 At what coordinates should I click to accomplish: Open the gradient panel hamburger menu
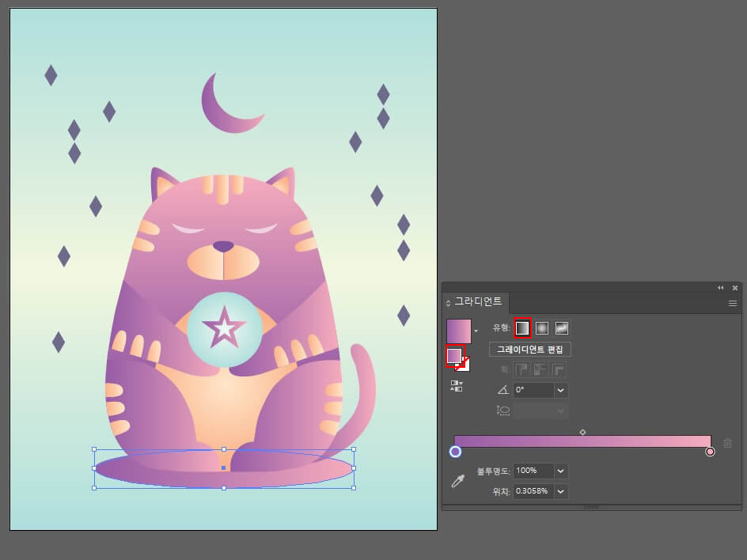click(733, 304)
